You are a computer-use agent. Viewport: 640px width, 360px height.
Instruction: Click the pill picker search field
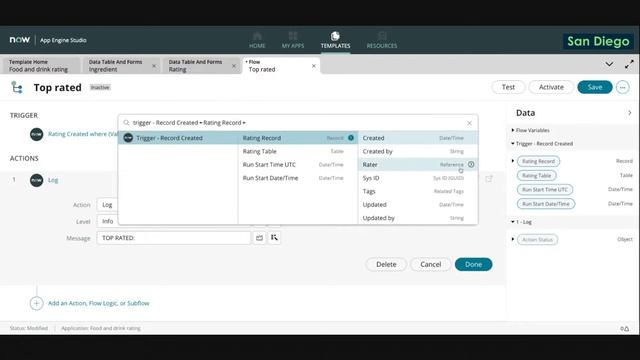[298, 122]
